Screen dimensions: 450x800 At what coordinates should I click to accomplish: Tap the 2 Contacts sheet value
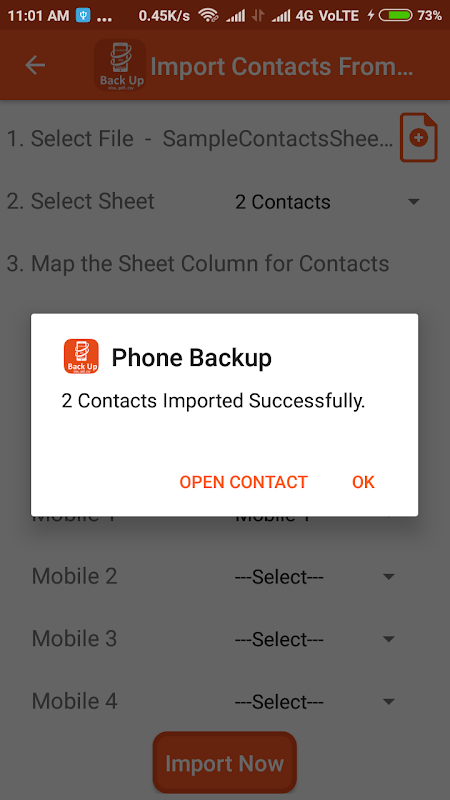tap(283, 202)
